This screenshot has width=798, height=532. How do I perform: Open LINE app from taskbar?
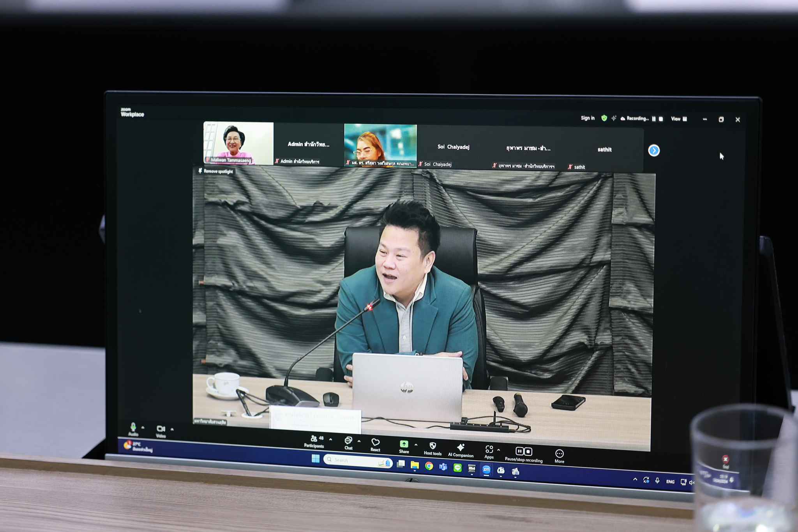(457, 467)
